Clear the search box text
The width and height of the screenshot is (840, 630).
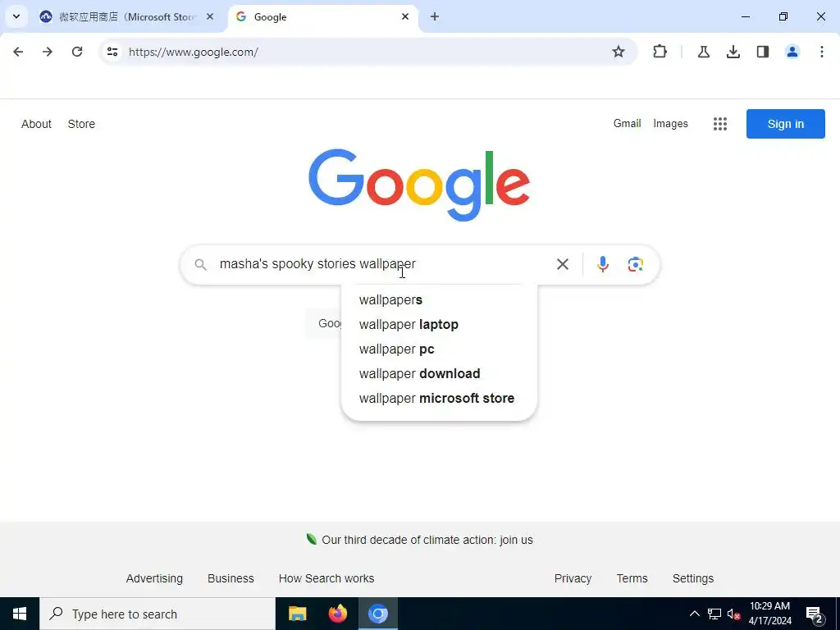563,264
